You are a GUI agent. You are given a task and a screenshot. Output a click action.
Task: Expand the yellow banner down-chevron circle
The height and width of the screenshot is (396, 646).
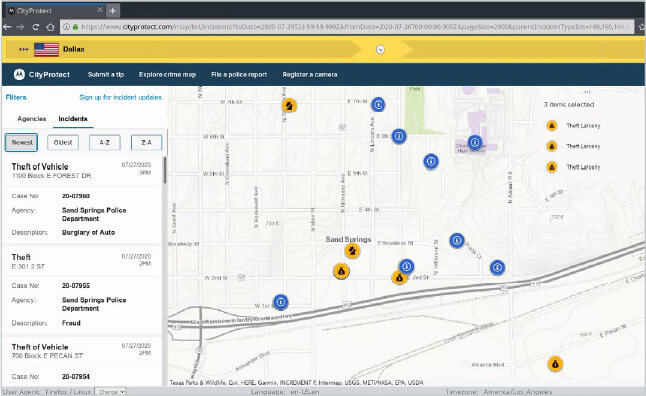(380, 49)
